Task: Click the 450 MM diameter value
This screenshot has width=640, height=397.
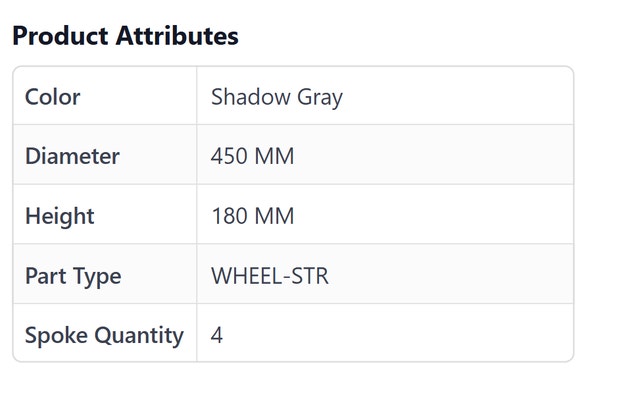Action: [x=252, y=156]
